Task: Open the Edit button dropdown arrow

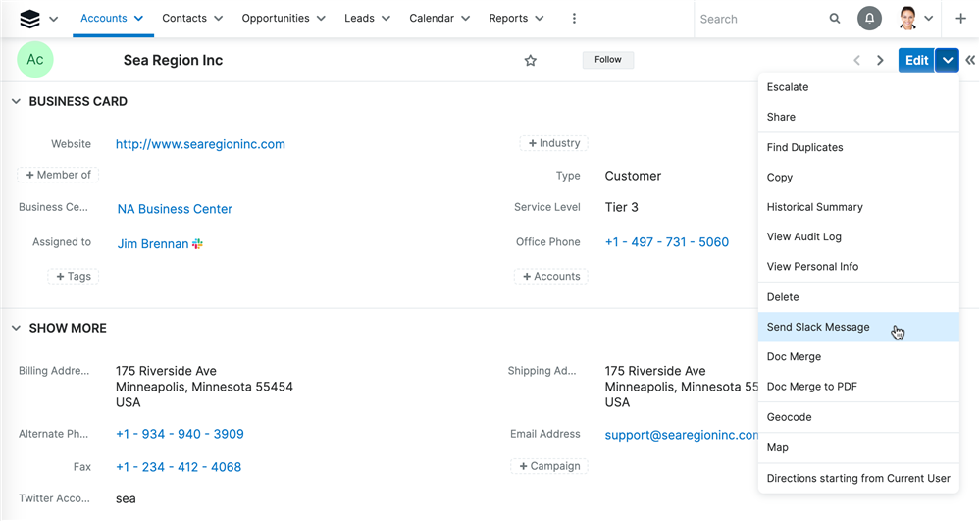Action: tap(947, 61)
